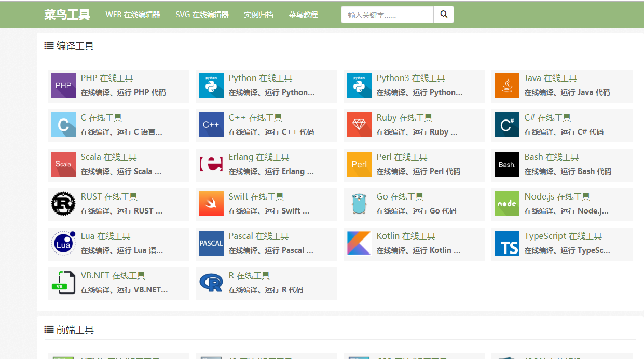
Task: Click the green Node.js icon
Action: tap(507, 204)
